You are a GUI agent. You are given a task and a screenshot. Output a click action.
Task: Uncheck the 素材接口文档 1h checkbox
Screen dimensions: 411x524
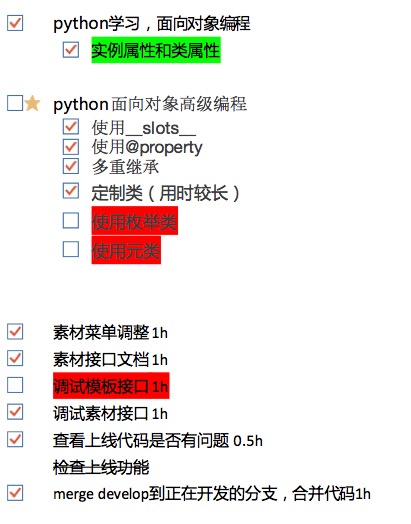15,358
